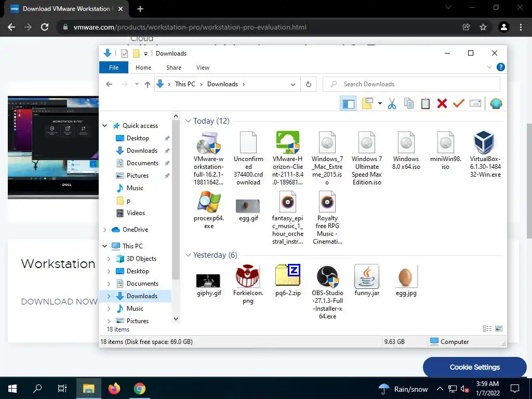Select the pq6-2.zip archive
The height and width of the screenshot is (399, 532).
pos(288,281)
